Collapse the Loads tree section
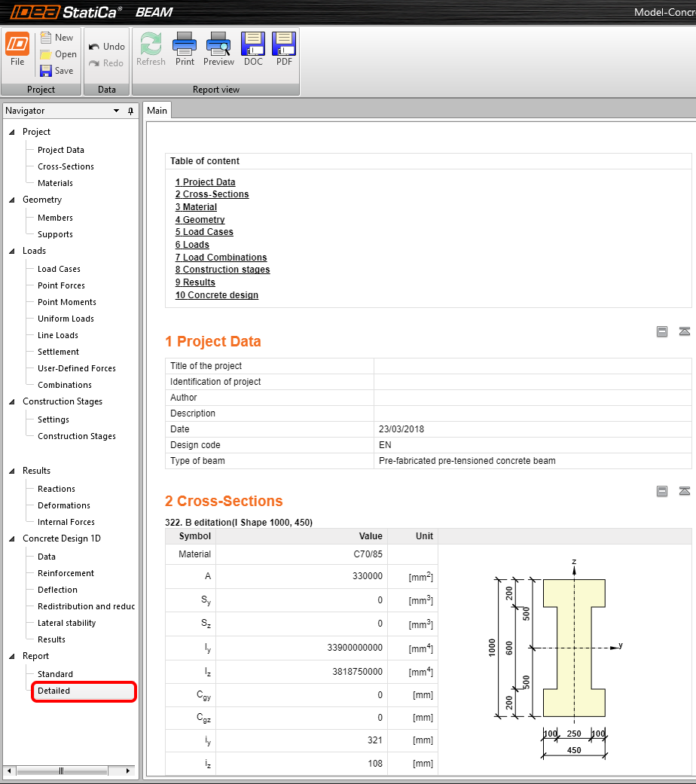 [12, 252]
